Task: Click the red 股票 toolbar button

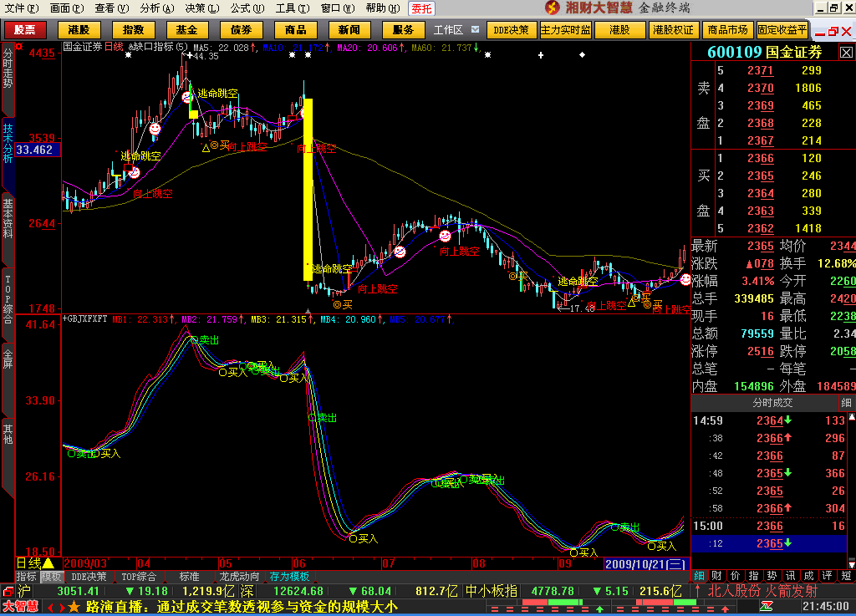Action: pos(24,30)
